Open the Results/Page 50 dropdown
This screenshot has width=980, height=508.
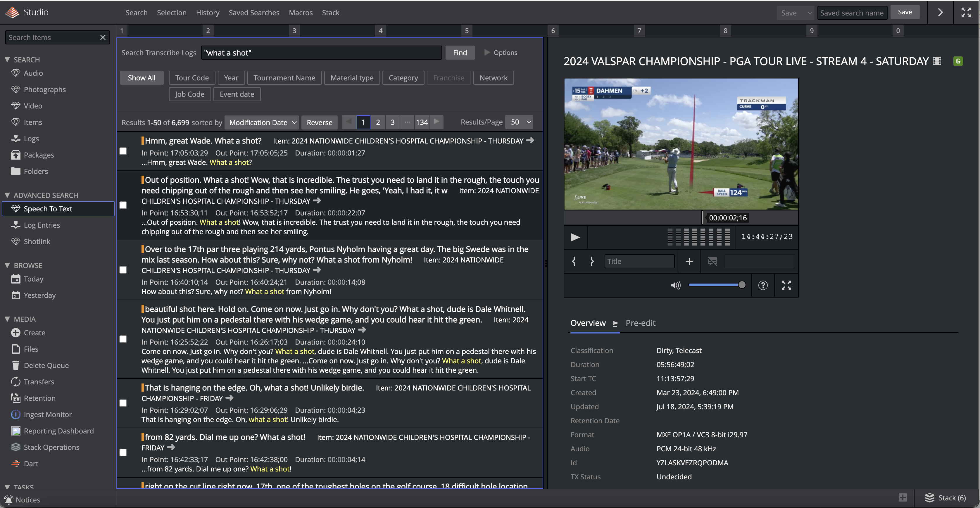[520, 122]
